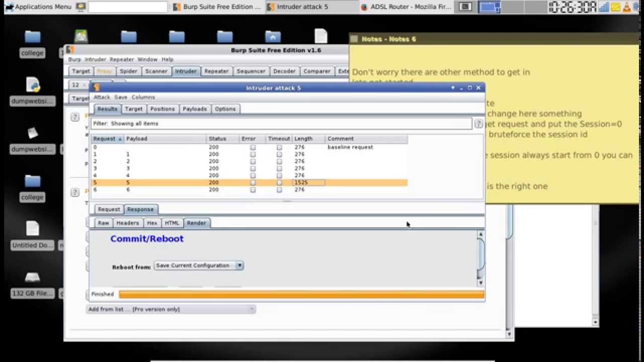
Task: Open Help menu in Burp Suite
Action: (x=167, y=59)
